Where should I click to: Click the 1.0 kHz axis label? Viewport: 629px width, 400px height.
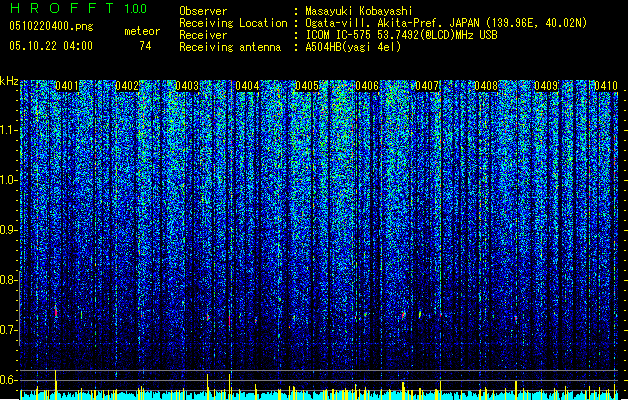[8, 180]
